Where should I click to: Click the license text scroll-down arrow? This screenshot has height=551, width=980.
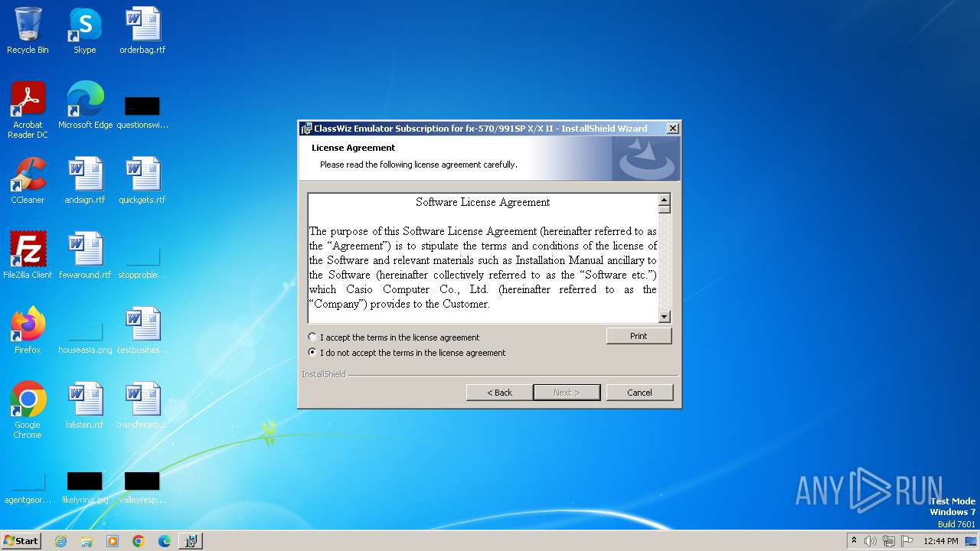(x=665, y=317)
